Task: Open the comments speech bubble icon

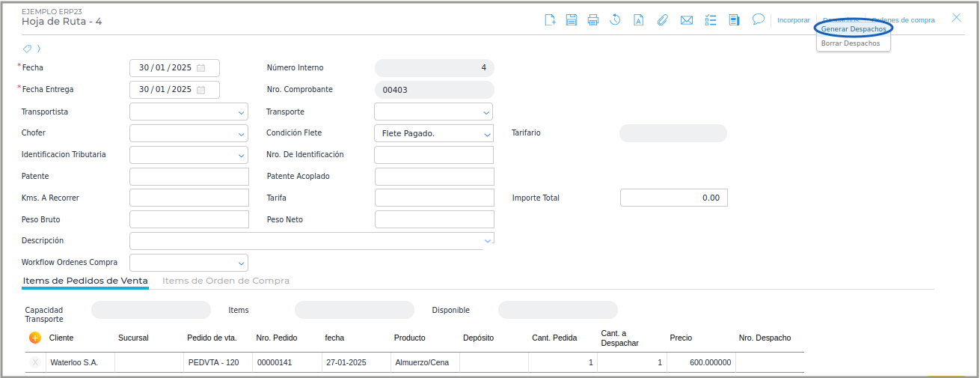Action: 758,19
